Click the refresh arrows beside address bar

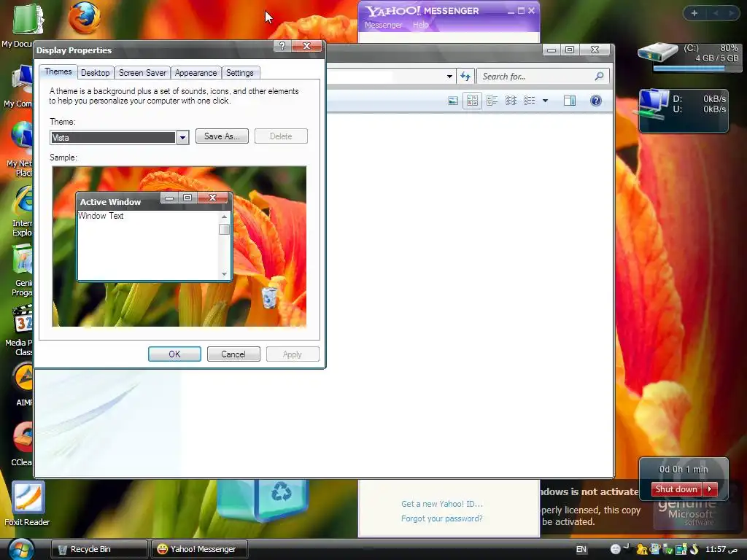click(x=465, y=76)
